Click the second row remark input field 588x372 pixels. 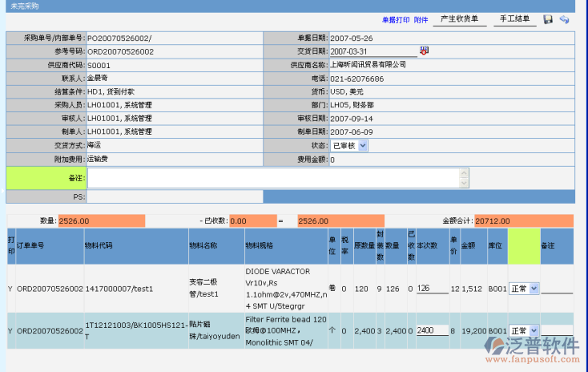pyautogui.click(x=557, y=330)
